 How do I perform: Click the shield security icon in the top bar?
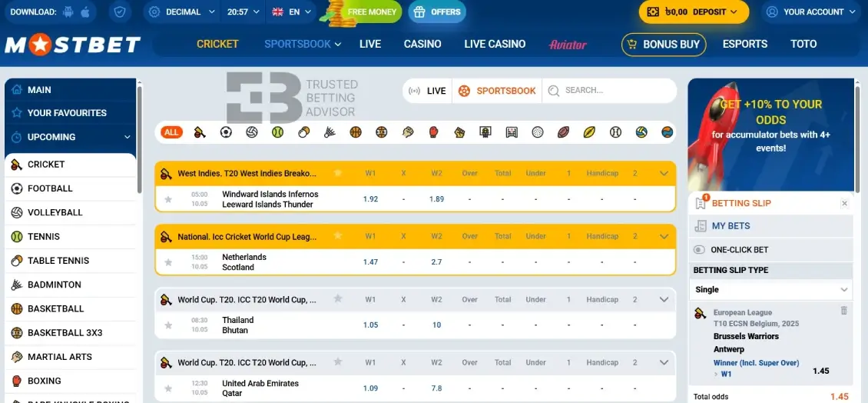tap(120, 12)
